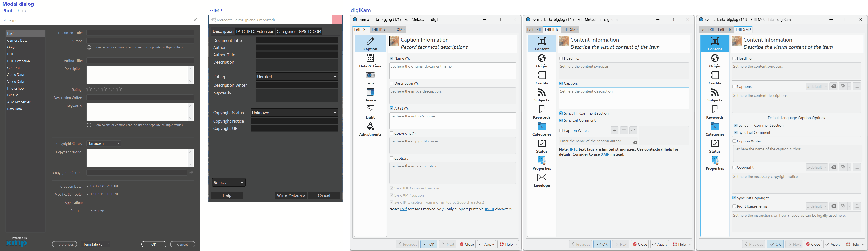The height and width of the screenshot is (251, 868).
Task: Open the GIMP Select: dropdown
Action: 229,182
